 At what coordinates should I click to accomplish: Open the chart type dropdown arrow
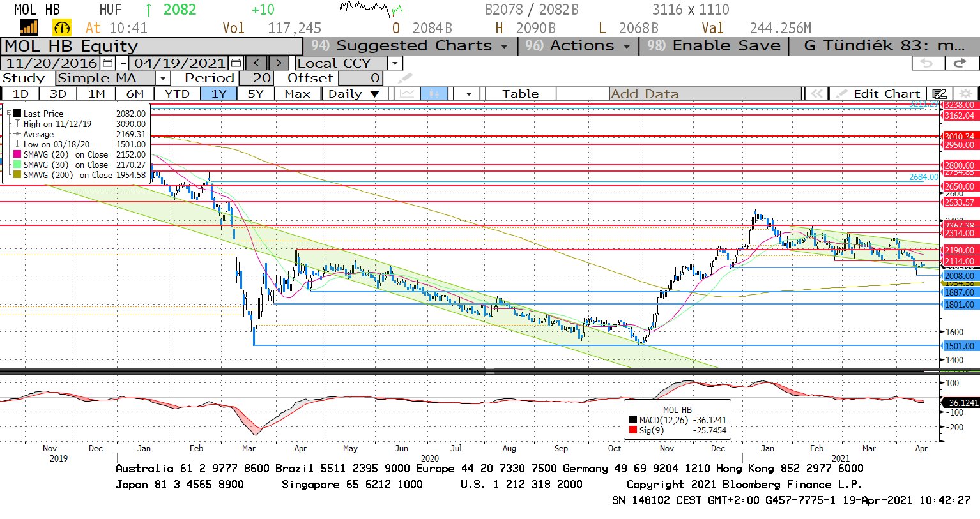point(469,94)
